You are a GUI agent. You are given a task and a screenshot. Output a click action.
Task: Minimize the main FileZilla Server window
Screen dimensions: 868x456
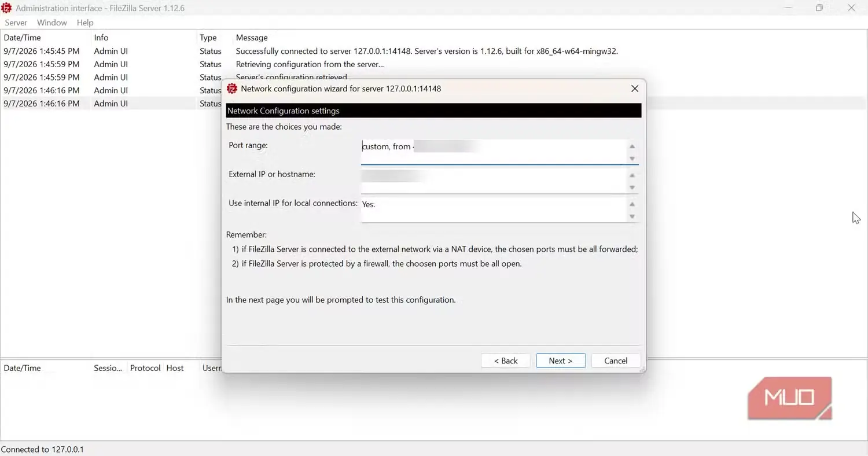tap(788, 8)
